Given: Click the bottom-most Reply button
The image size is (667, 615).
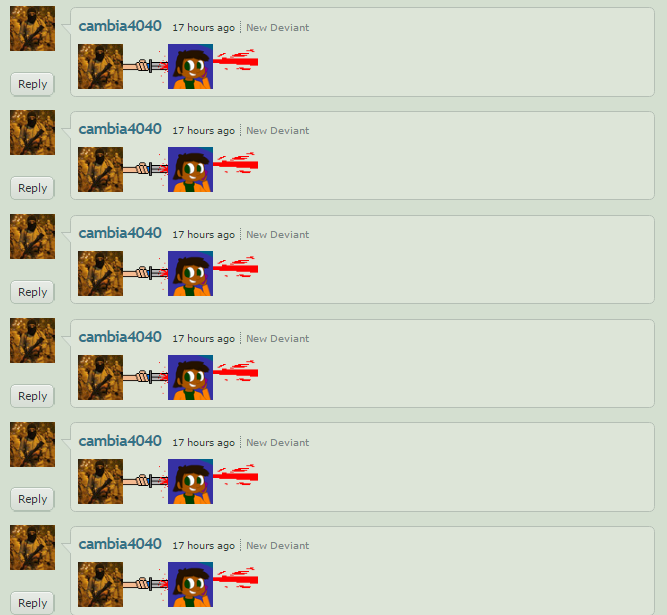Looking at the screenshot, I should (x=32, y=603).
